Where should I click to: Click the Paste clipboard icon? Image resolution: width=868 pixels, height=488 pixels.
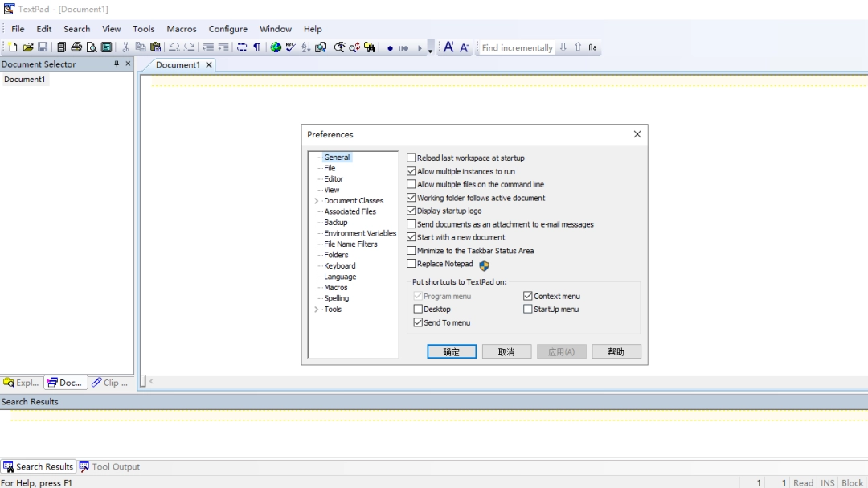[156, 47]
